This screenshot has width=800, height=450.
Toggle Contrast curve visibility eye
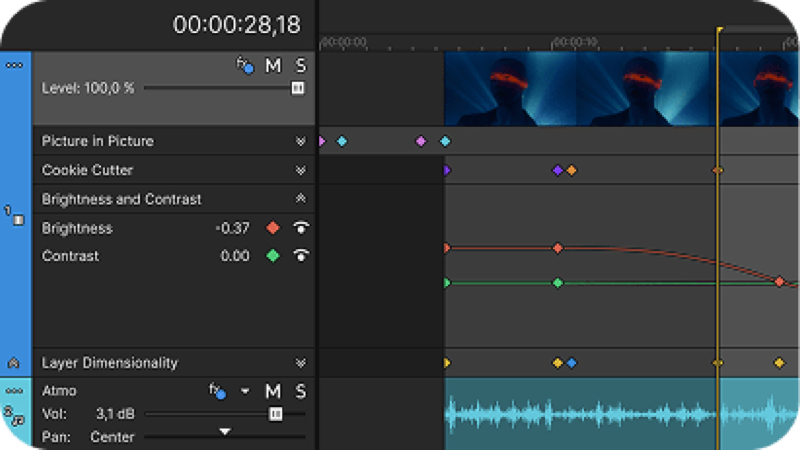pyautogui.click(x=301, y=255)
